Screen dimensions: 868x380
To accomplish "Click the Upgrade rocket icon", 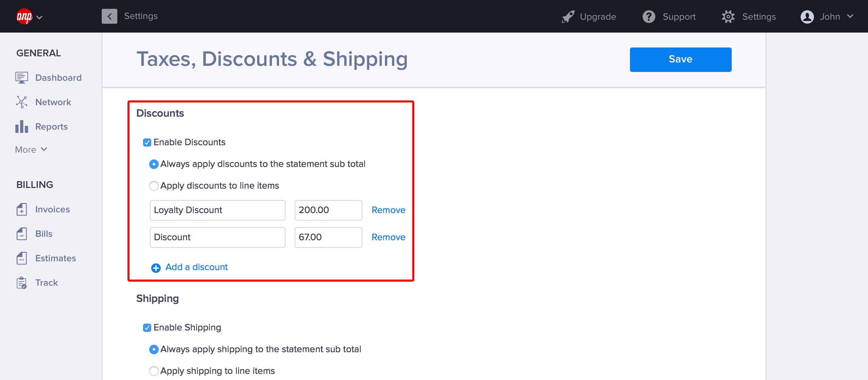I will click(x=568, y=17).
